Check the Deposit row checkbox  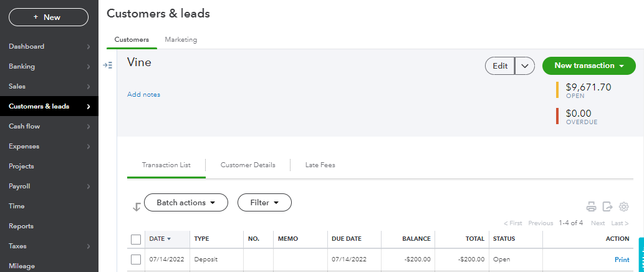[136, 260]
